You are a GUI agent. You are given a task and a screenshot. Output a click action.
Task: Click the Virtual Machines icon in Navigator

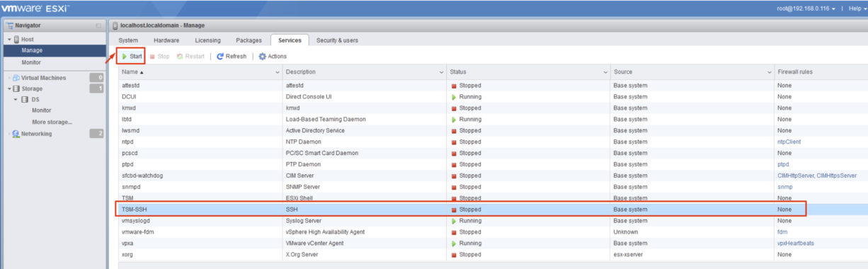[x=16, y=78]
